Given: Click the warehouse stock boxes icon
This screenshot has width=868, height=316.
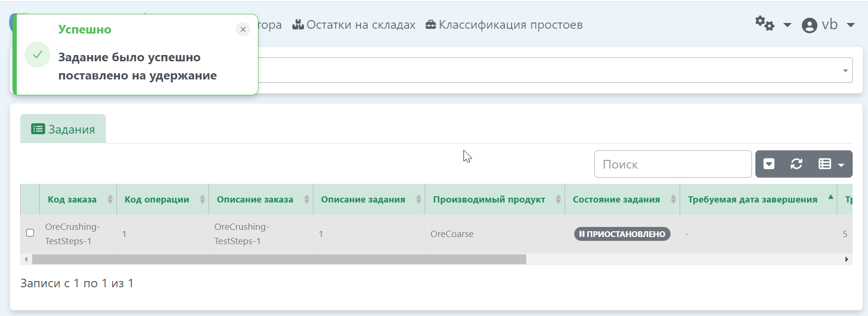Looking at the screenshot, I should click(298, 24).
